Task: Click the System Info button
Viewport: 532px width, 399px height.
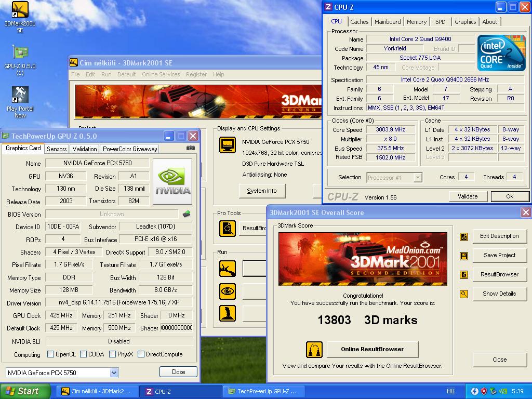Action: [262, 191]
